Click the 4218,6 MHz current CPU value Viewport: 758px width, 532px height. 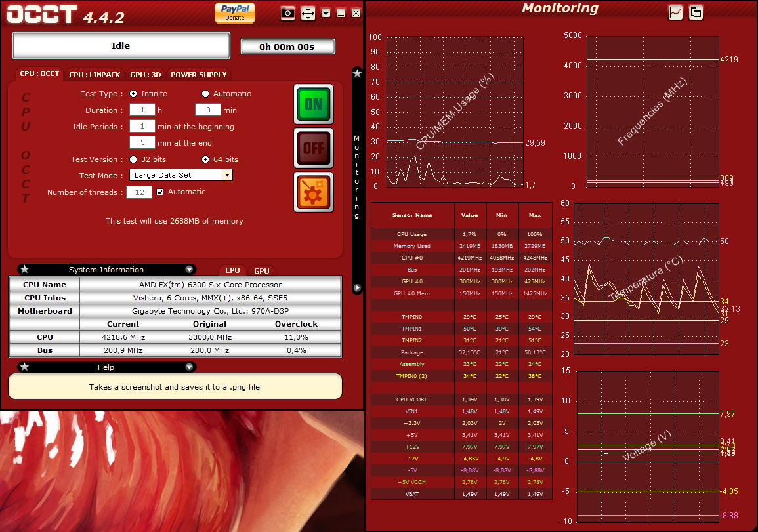123,337
